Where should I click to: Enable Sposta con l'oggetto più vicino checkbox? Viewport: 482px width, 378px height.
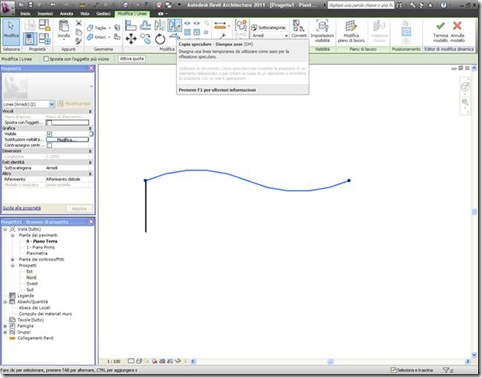46,59
